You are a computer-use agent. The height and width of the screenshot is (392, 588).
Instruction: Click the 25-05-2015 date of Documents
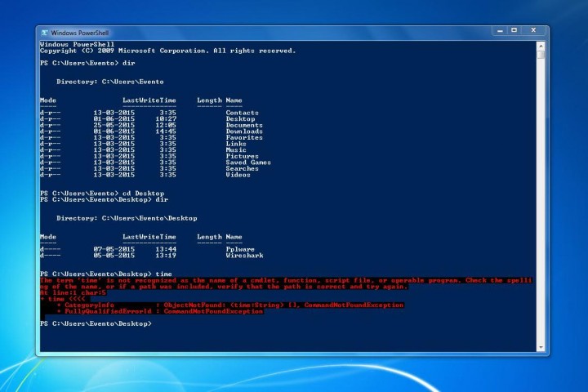tap(114, 125)
